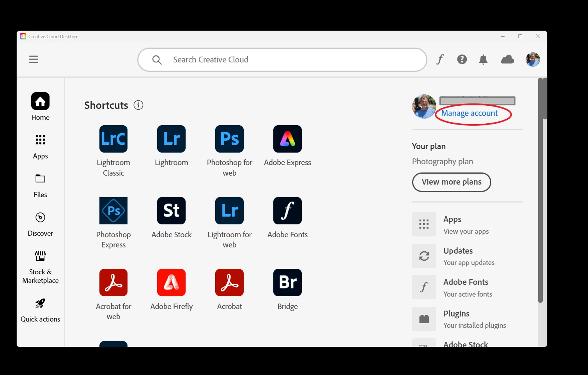Open Files in the sidebar
588x375 pixels.
41,186
